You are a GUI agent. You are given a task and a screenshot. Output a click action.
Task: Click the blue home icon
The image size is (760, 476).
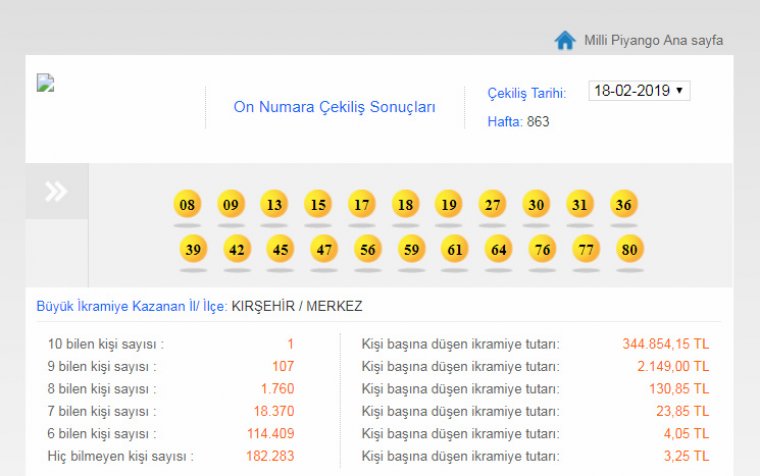[565, 40]
